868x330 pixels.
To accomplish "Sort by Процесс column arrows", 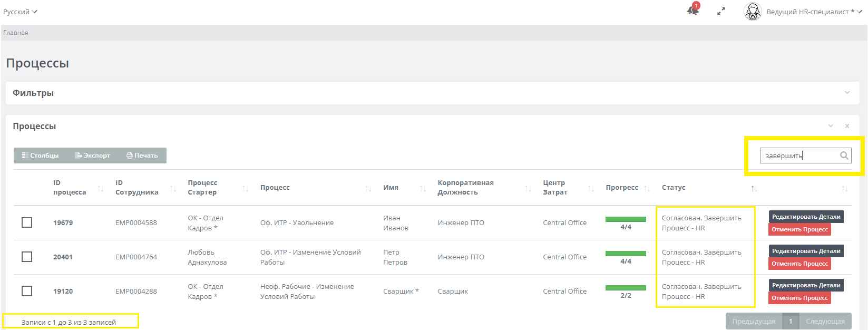I will click(x=368, y=188).
